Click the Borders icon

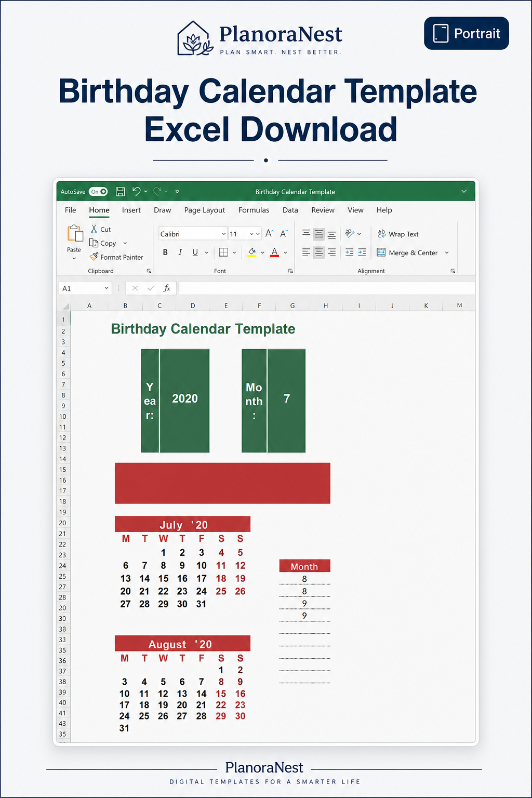click(x=223, y=252)
